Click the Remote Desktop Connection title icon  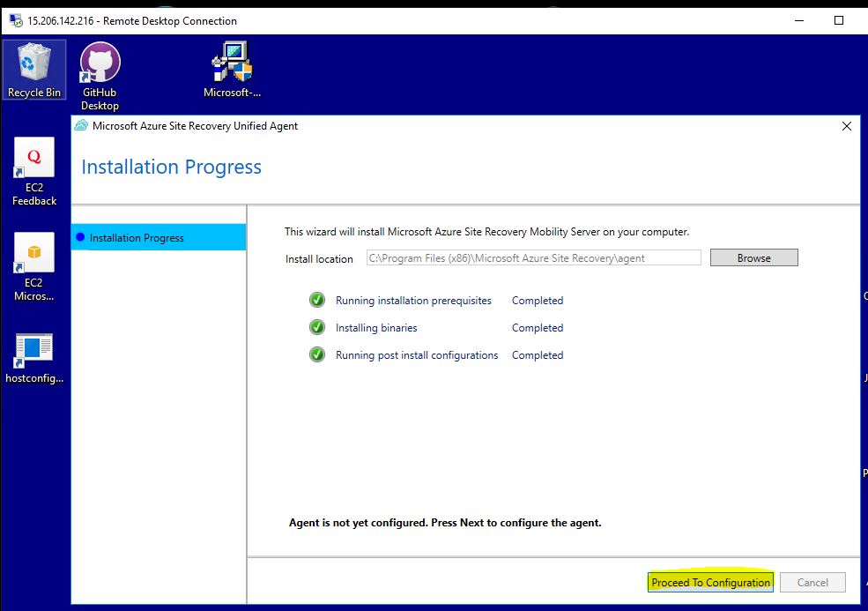(16, 20)
